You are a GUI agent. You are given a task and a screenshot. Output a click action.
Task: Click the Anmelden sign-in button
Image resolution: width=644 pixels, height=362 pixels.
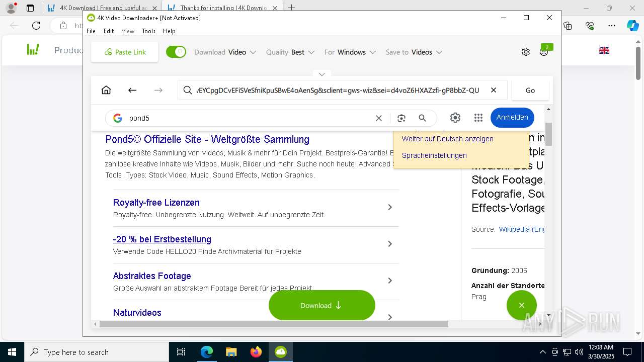[512, 117]
